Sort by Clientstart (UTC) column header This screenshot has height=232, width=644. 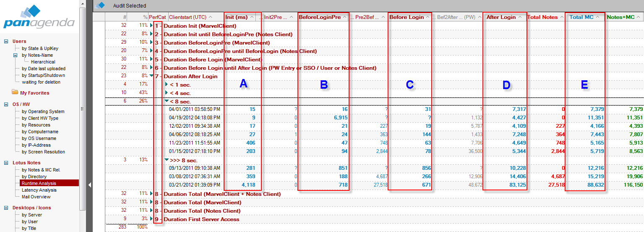(x=190, y=17)
